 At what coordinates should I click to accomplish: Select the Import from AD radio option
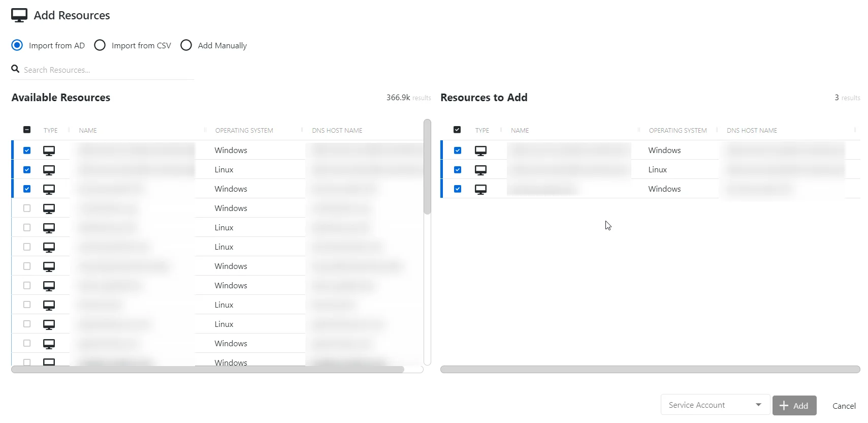17,45
